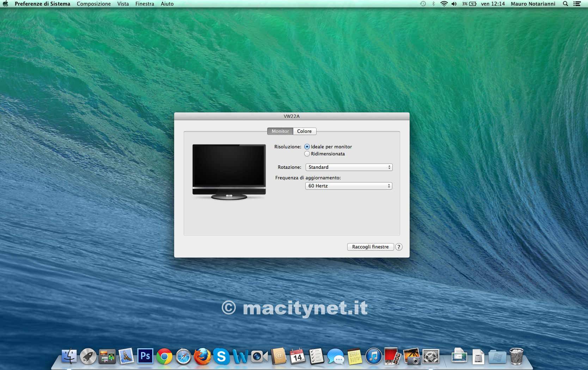The image size is (588, 370).
Task: Open Spotlight search magnifier in menu bar
Action: (x=565, y=4)
